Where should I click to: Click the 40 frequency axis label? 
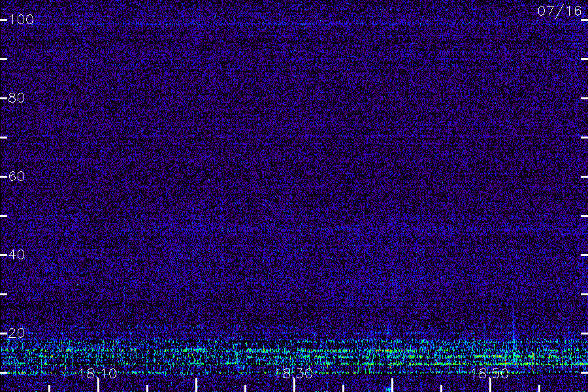pyautogui.click(x=16, y=255)
